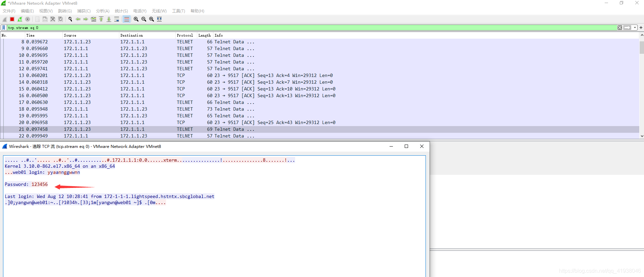
Task: Open the 无线(W) menu
Action: [x=159, y=11]
